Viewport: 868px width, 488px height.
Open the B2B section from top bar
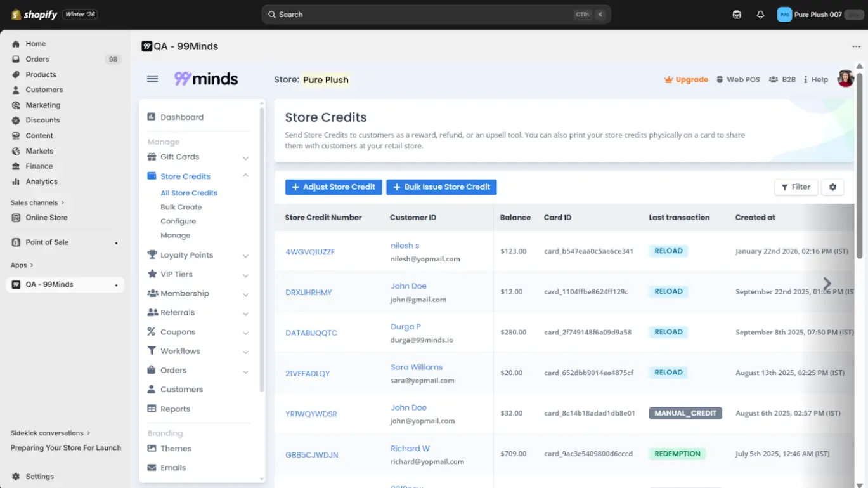coord(782,79)
